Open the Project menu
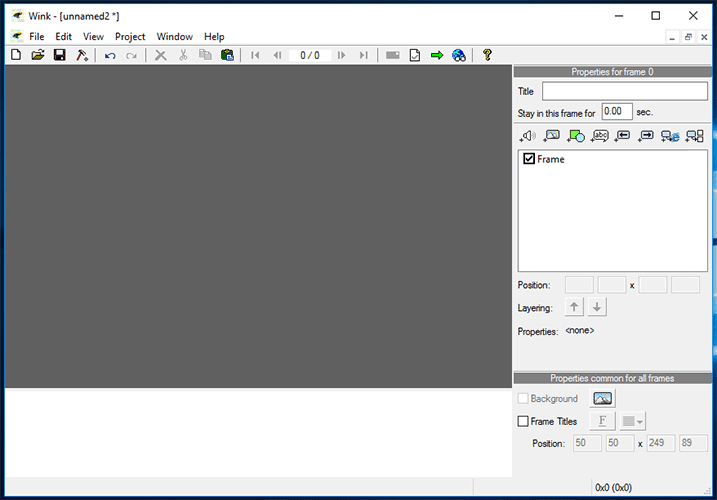Image resolution: width=717 pixels, height=500 pixels. tap(130, 37)
